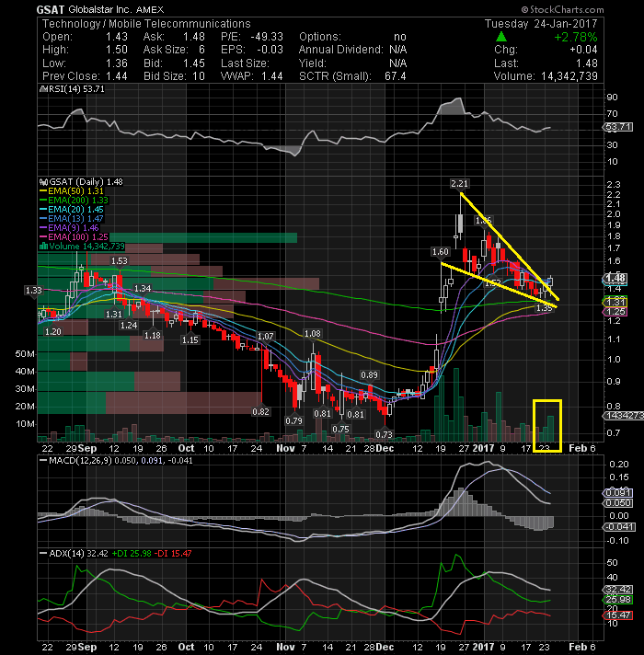Click the Options value no
Viewport: 644px width, 655px height.
(x=400, y=37)
